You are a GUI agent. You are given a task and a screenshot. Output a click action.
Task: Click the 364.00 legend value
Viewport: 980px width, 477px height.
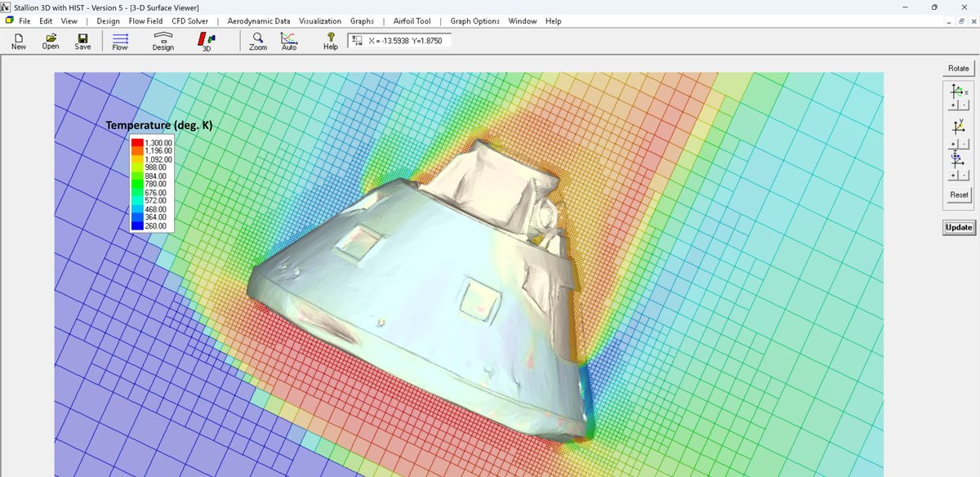coord(156,218)
